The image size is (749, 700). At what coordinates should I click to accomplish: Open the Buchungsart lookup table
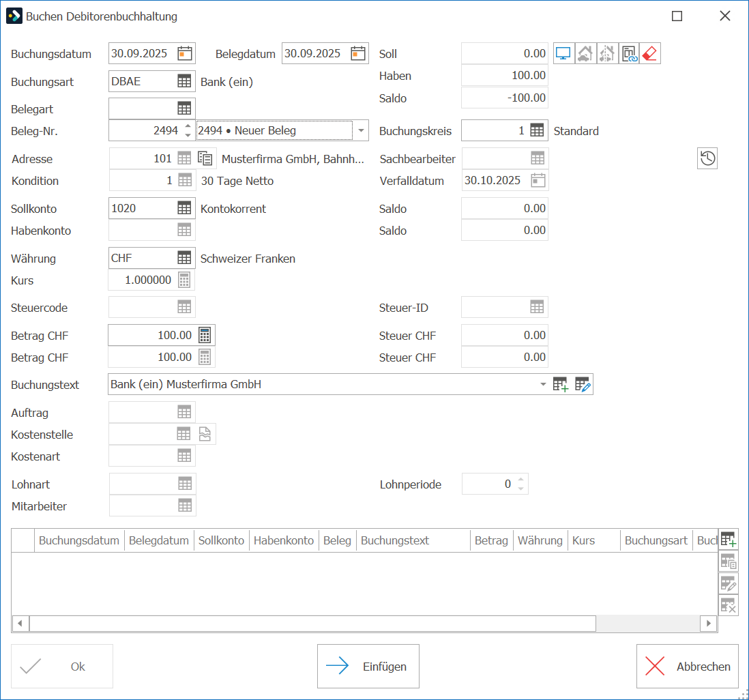tap(184, 81)
